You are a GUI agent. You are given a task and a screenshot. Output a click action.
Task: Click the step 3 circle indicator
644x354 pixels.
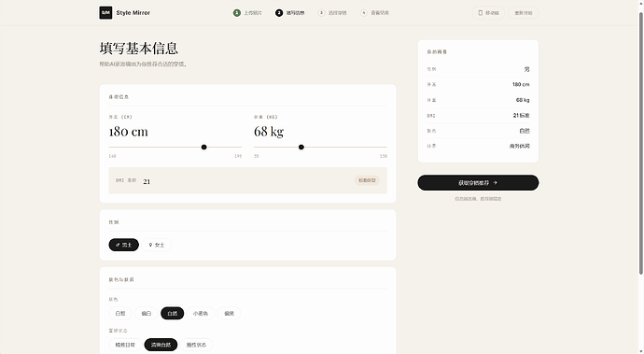click(x=321, y=13)
